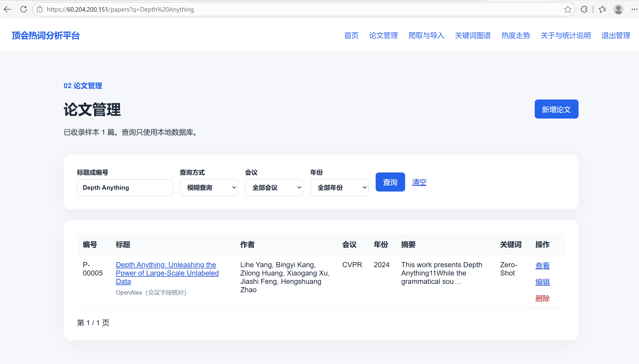Open the Depth Anything paper title link
This screenshot has width=639, height=364.
click(x=167, y=273)
